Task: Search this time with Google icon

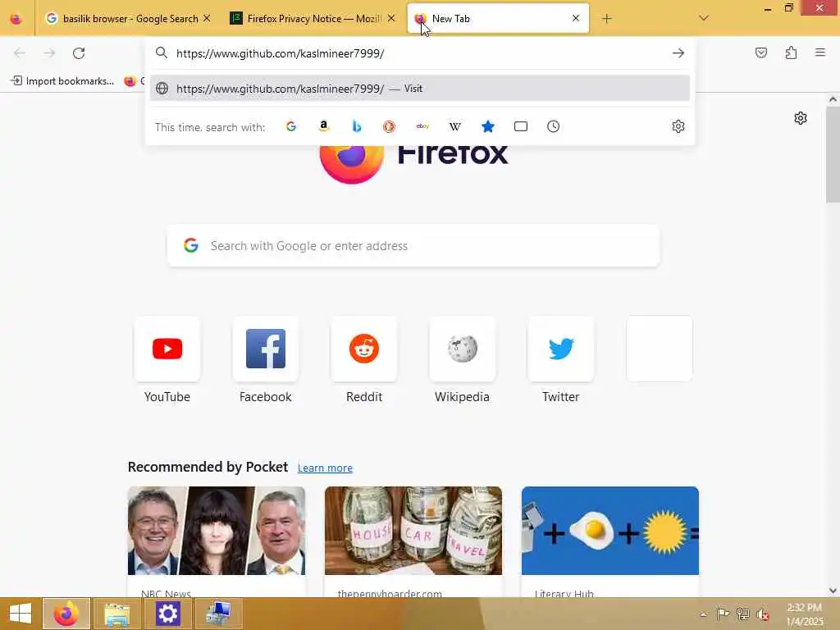Action: pyautogui.click(x=291, y=126)
